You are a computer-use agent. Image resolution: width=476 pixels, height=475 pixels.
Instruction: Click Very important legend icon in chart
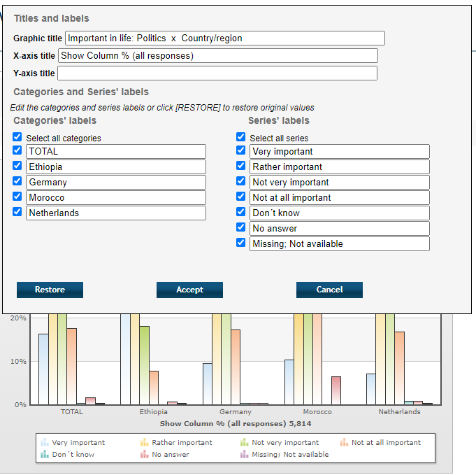pyautogui.click(x=45, y=442)
